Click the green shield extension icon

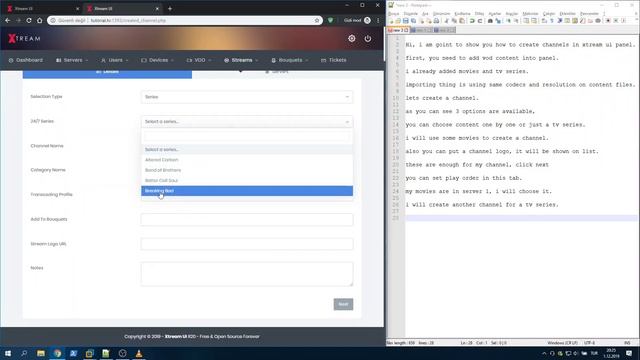[331, 20]
